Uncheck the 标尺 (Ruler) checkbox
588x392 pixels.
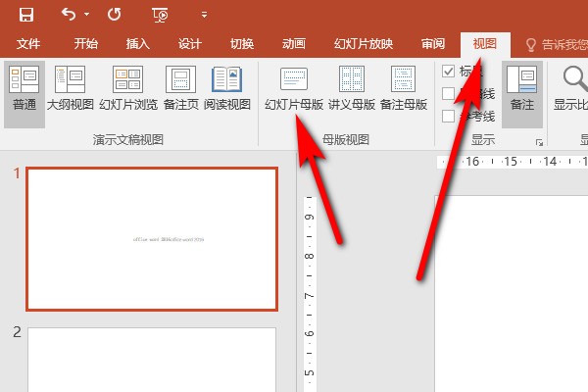click(x=449, y=72)
